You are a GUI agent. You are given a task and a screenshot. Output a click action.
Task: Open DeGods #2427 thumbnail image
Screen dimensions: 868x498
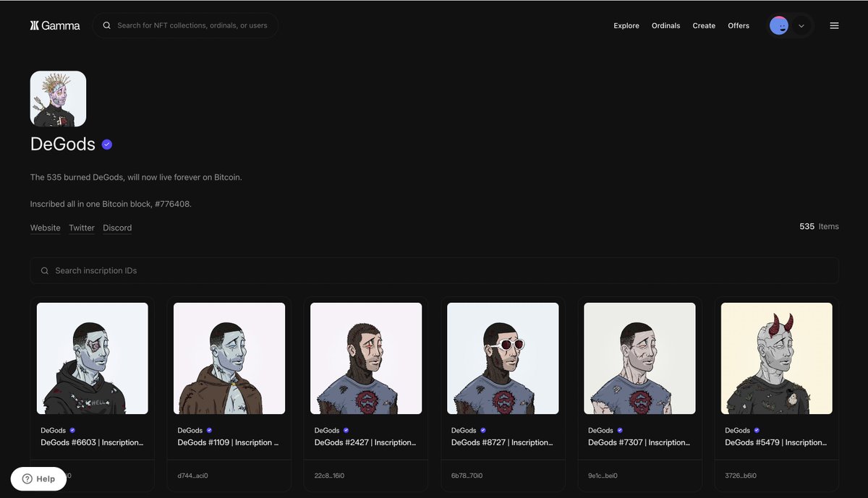(x=366, y=359)
